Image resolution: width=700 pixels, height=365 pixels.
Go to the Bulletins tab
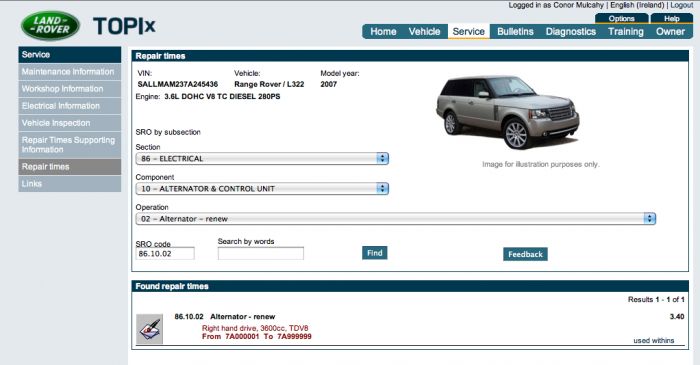(x=515, y=32)
